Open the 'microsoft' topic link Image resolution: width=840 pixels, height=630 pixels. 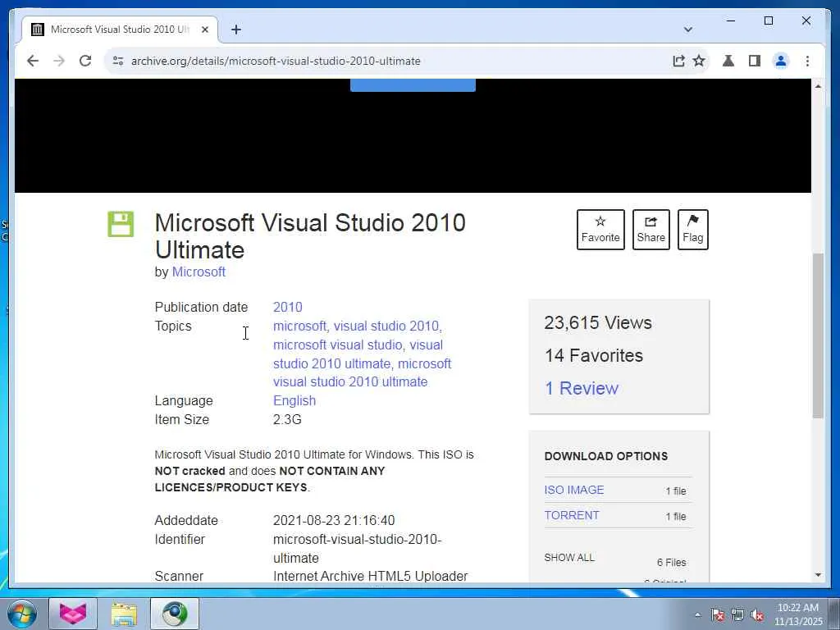pos(299,326)
